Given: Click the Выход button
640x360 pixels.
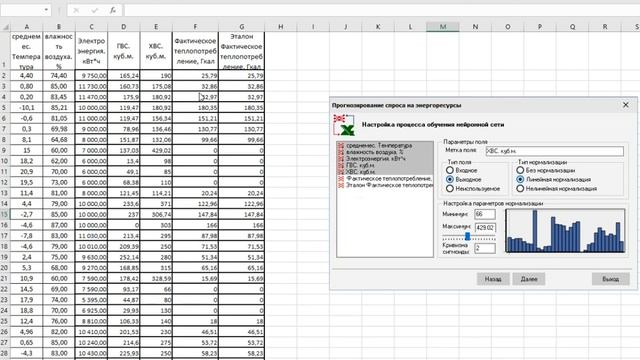Looking at the screenshot, I should coord(611,279).
